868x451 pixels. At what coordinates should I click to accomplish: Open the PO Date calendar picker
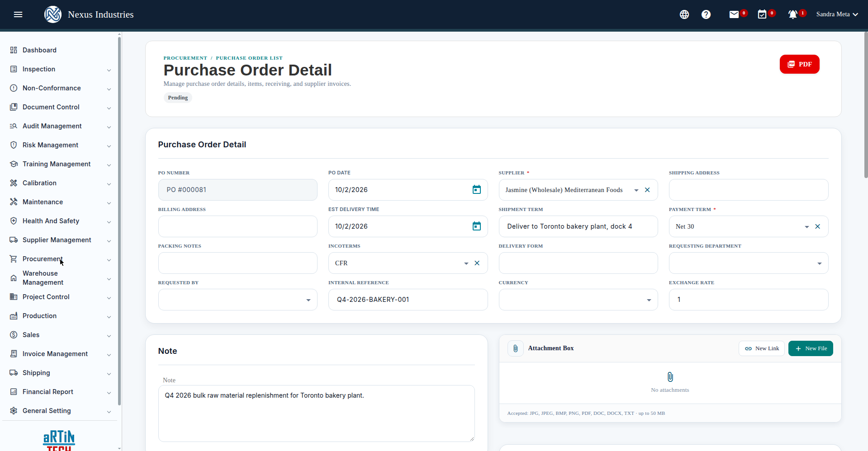click(477, 190)
